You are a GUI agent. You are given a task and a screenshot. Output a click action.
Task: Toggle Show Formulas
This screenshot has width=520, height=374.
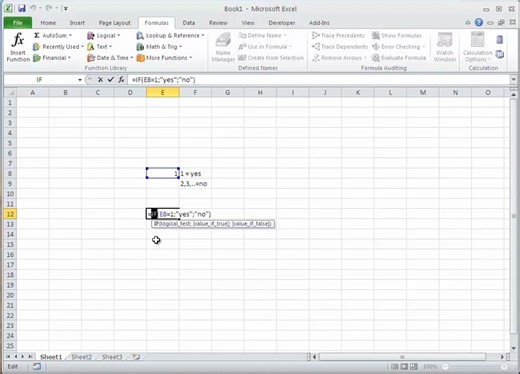coord(397,35)
